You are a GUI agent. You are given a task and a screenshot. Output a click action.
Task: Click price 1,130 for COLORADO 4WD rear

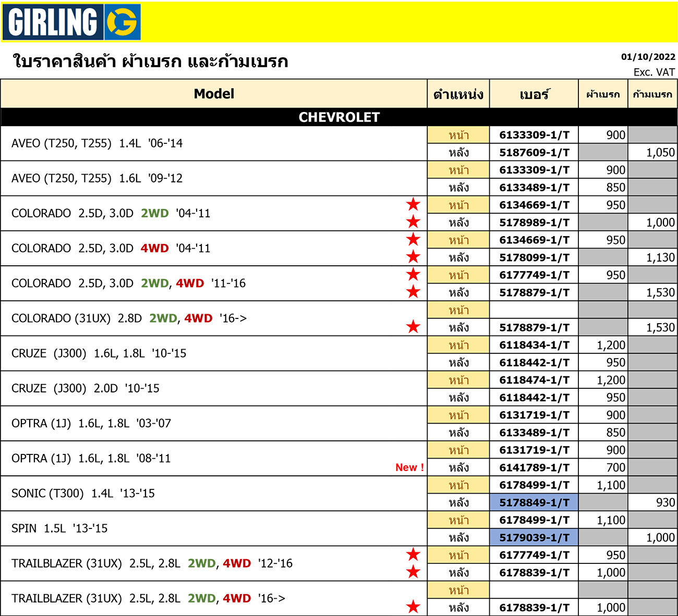coord(660,257)
